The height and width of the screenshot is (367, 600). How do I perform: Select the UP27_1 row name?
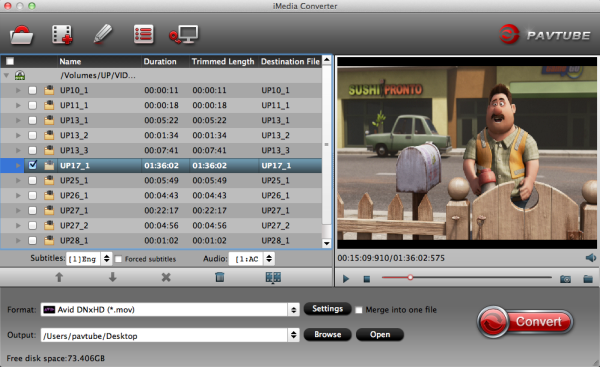[x=74, y=210]
